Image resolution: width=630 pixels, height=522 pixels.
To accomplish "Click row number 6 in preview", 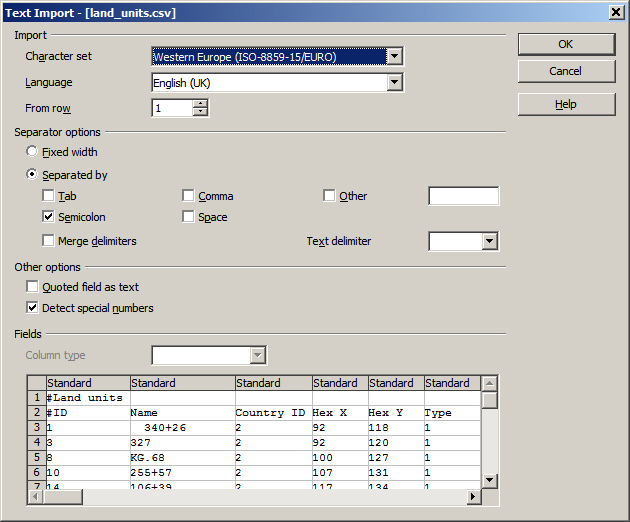I will point(37,473).
